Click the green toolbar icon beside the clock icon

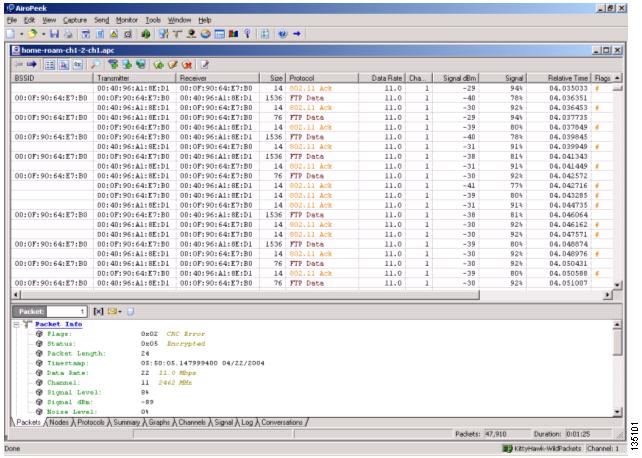coord(146,34)
